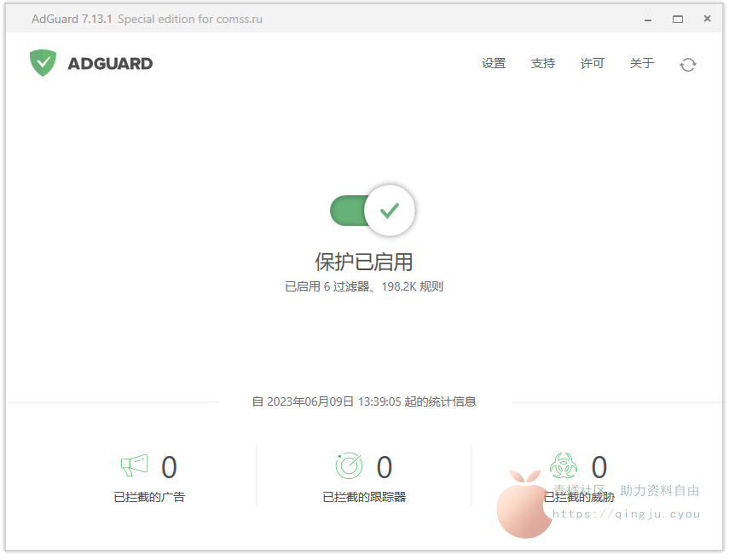The image size is (729, 560).
Task: Open the 设置 (Settings) menu
Action: click(x=494, y=64)
